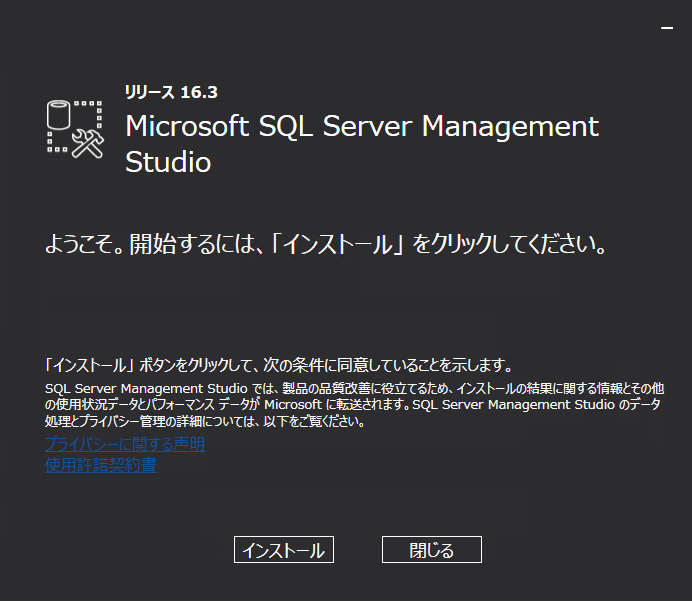This screenshot has height=601, width=692.
Task: Open the プライバシーに関する声明 link
Action: [x=125, y=444]
